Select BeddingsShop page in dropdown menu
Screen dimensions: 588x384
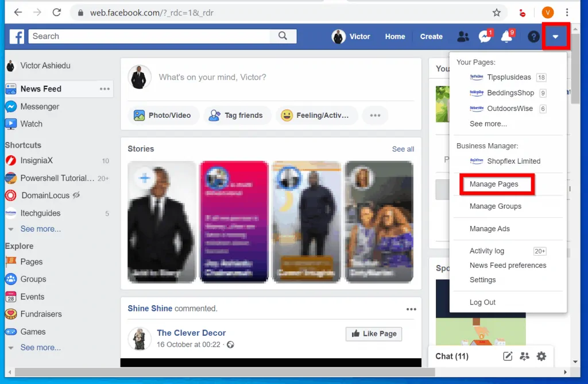click(x=508, y=93)
